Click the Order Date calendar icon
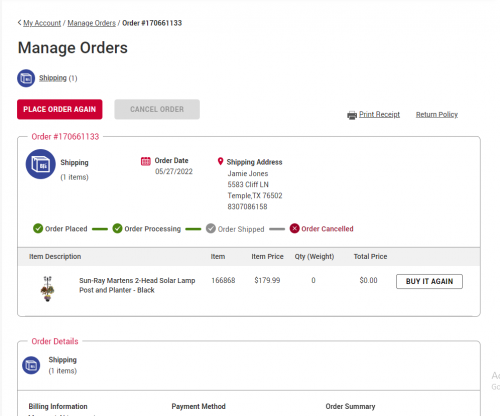The width and height of the screenshot is (500, 416). [146, 161]
